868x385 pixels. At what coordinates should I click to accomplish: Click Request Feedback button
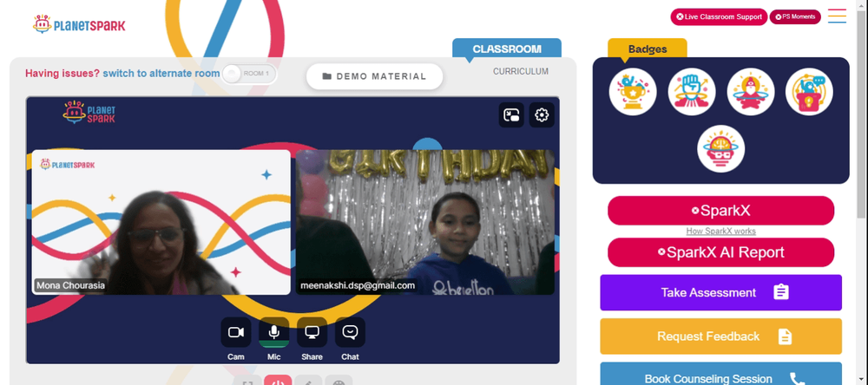point(720,336)
